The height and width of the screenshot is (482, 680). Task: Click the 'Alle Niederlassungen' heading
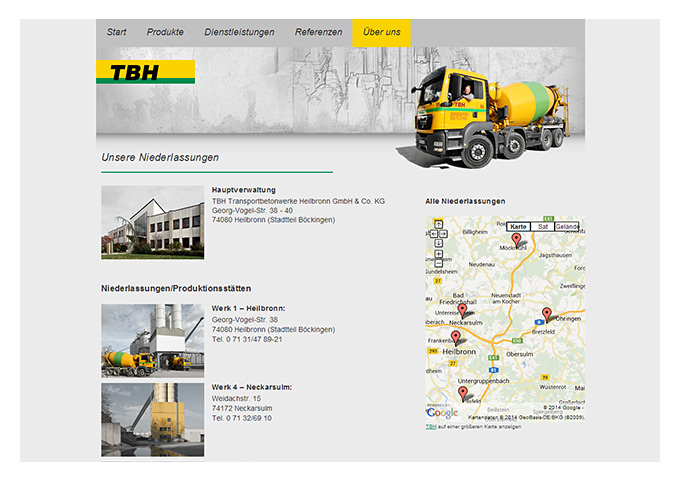pyautogui.click(x=465, y=201)
